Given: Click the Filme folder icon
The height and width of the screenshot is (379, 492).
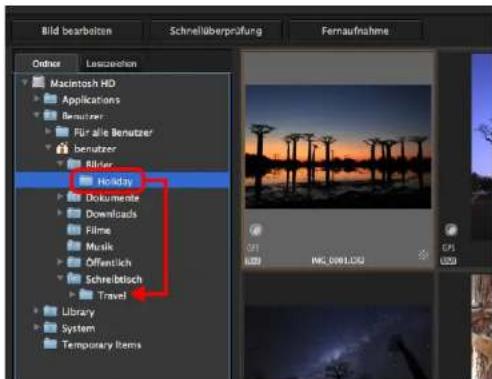Looking at the screenshot, I should (x=74, y=230).
